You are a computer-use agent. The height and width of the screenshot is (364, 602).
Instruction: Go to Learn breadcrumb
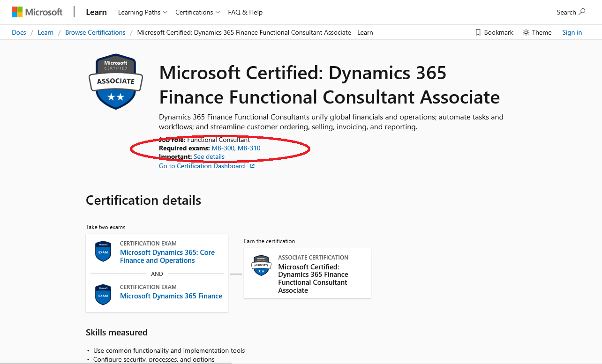(45, 32)
